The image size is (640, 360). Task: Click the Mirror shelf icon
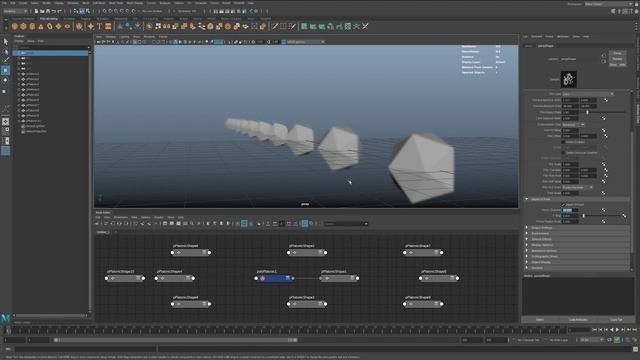[x=167, y=26]
